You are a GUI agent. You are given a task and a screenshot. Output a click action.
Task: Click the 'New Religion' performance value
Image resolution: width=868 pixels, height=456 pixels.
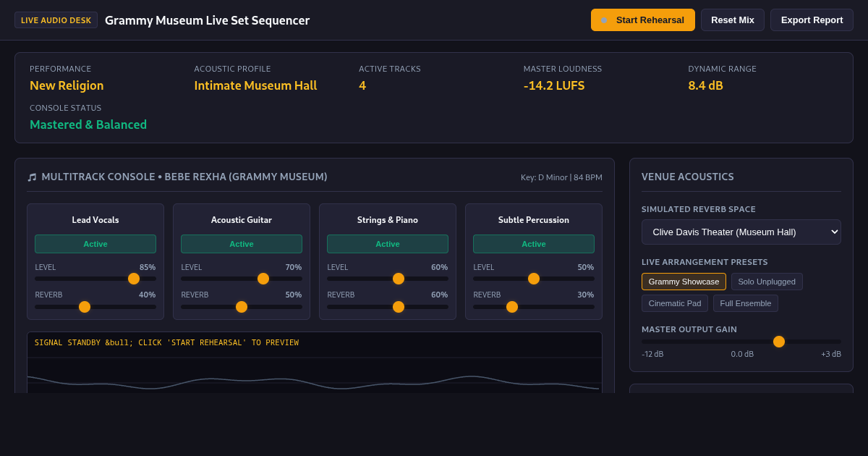(x=67, y=85)
